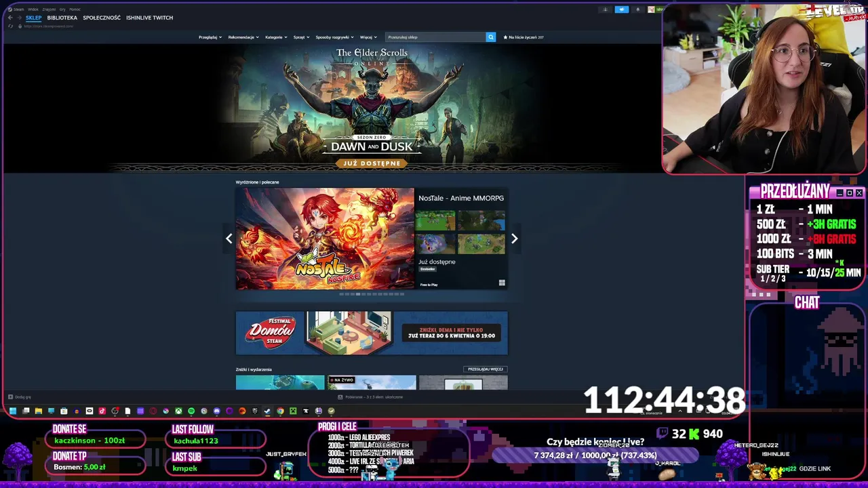Image resolution: width=868 pixels, height=488 pixels.
Task: Click the NosTale - Anime MMORPG title
Action: coord(461,198)
